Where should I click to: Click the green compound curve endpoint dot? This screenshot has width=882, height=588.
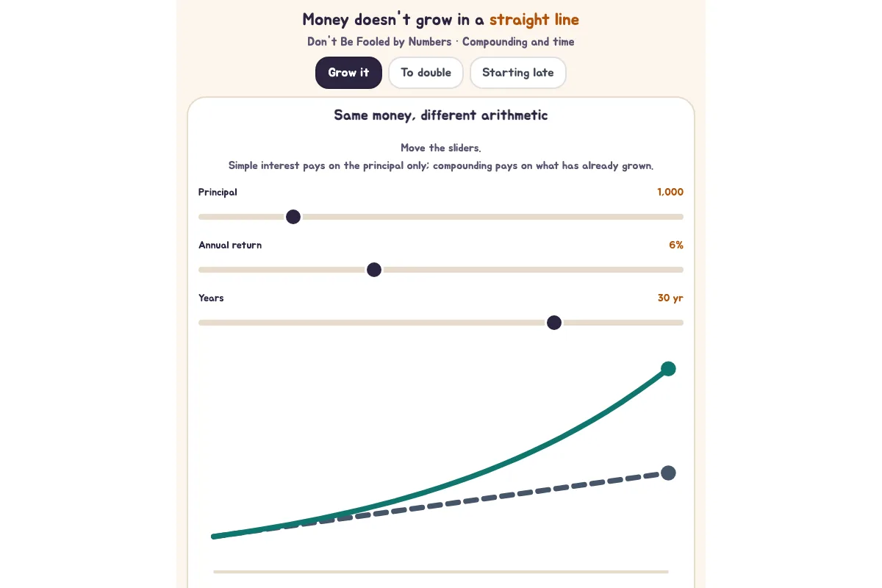click(x=668, y=369)
